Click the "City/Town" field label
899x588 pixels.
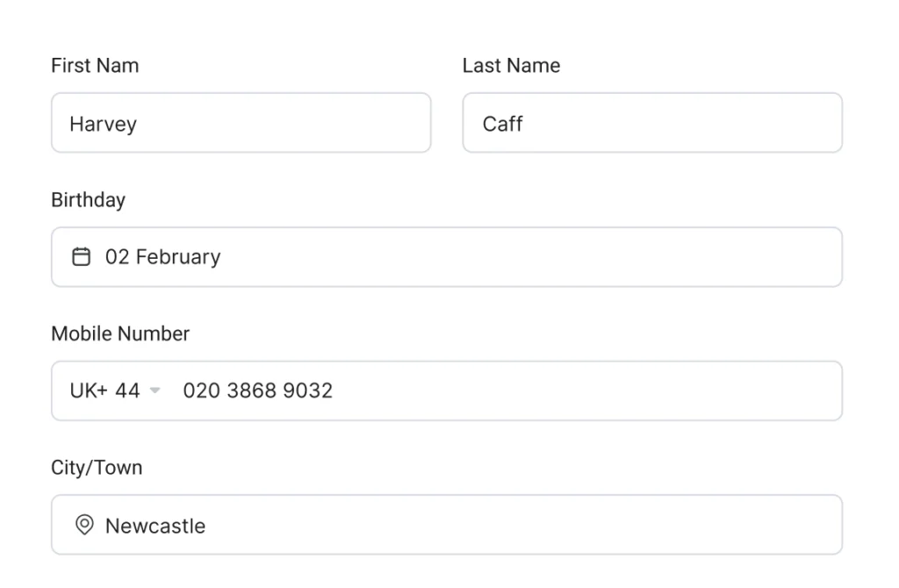coord(97,468)
